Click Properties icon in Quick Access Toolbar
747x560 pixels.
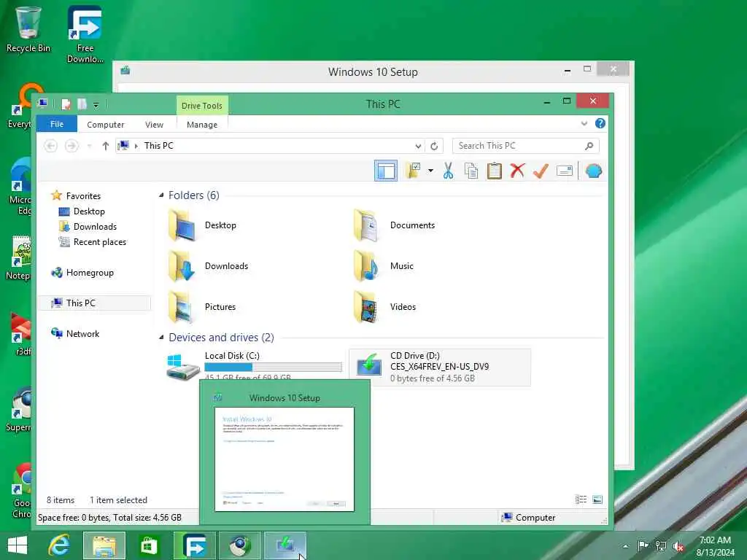click(x=66, y=104)
